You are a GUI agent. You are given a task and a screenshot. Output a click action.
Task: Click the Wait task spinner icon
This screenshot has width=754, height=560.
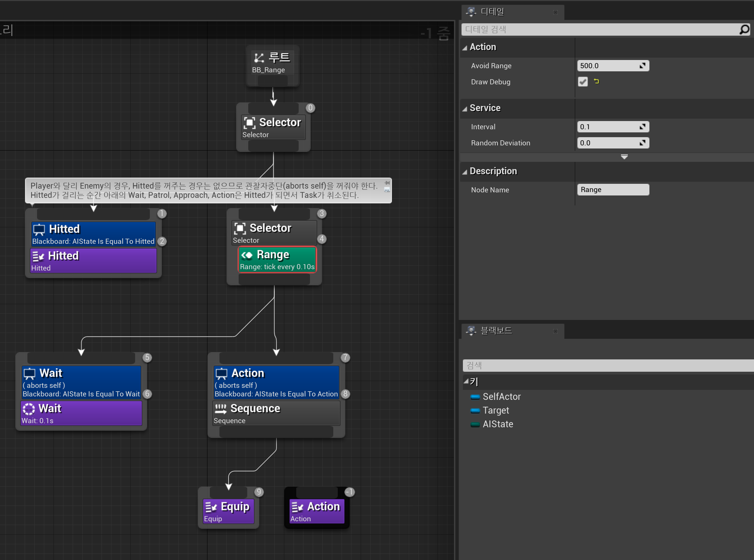[29, 409]
